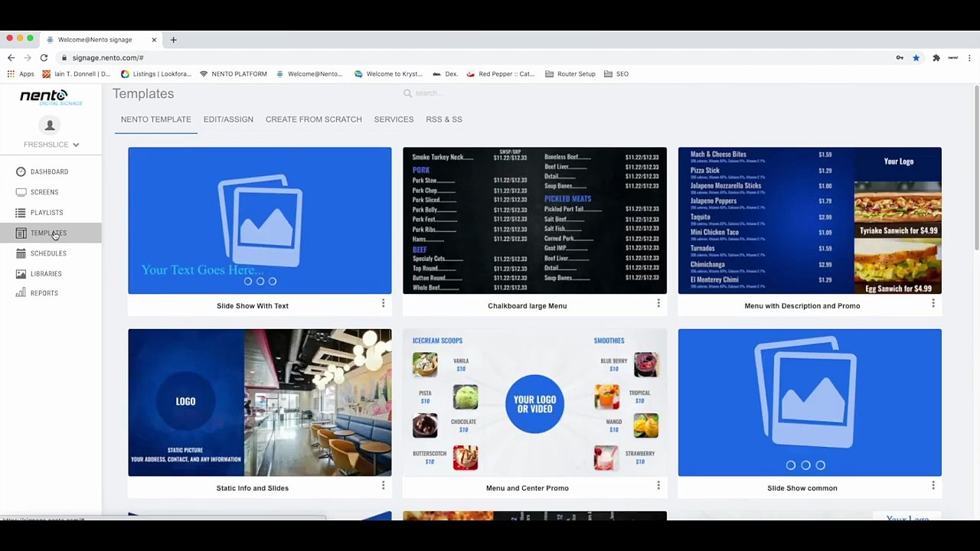The width and height of the screenshot is (980, 551).
Task: Open the Router Setup bookmark folder
Action: [x=570, y=74]
